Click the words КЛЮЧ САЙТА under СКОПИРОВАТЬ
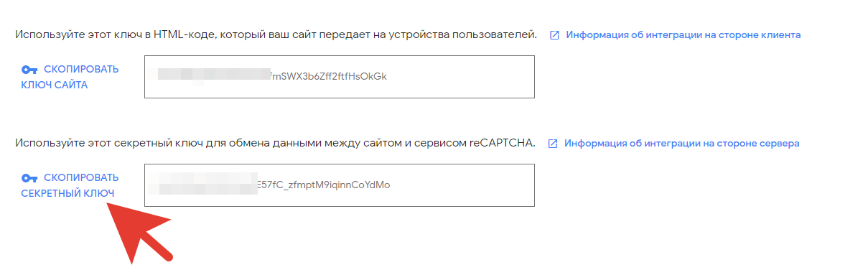 click(54, 85)
